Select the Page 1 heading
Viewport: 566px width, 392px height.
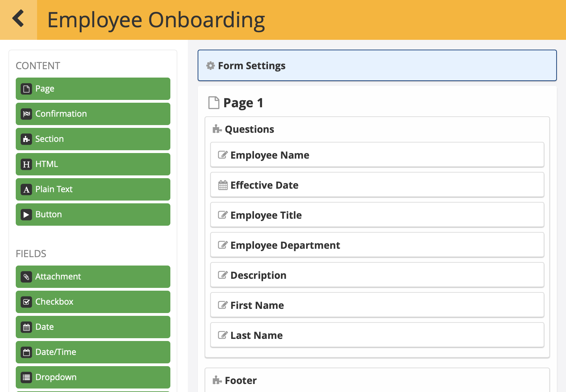pyautogui.click(x=243, y=103)
